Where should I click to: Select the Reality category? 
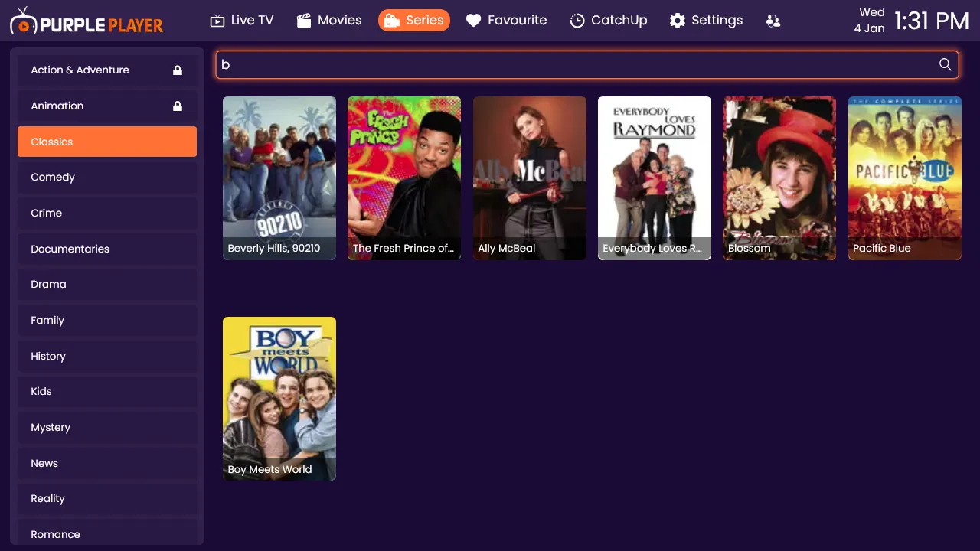pos(107,499)
